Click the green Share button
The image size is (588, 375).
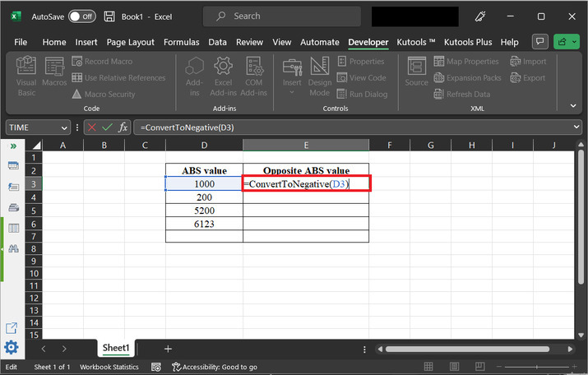(x=567, y=42)
